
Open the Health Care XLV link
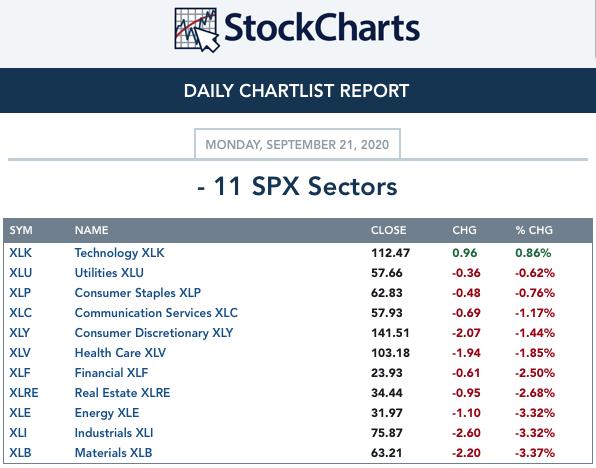(x=120, y=352)
